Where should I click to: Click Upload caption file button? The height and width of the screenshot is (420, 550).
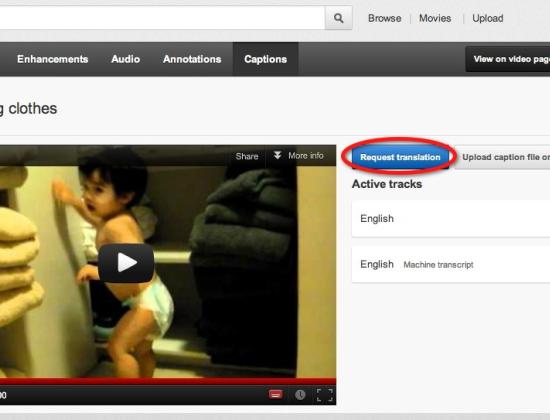tap(503, 157)
